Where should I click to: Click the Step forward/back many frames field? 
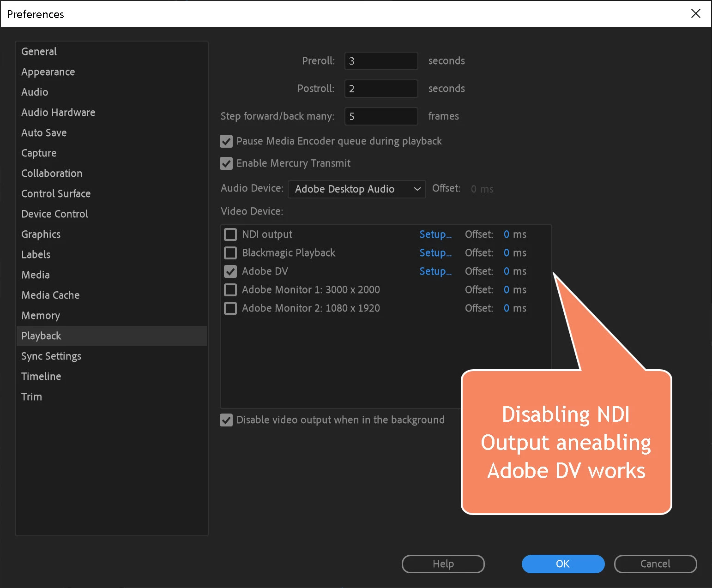click(x=381, y=116)
